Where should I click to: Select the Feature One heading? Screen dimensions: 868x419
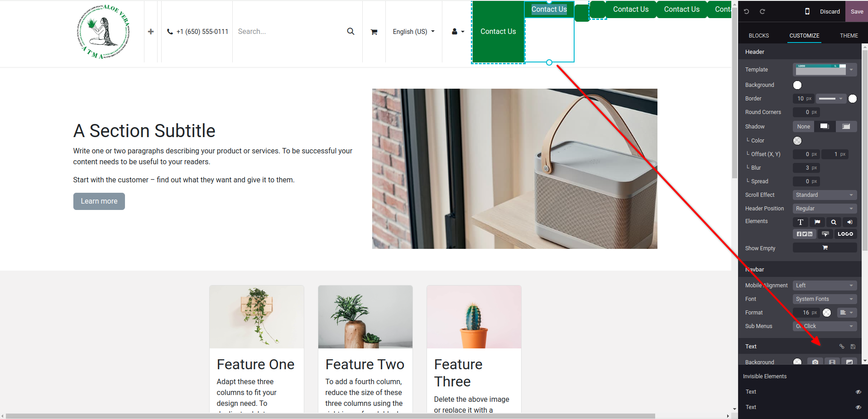click(x=255, y=364)
